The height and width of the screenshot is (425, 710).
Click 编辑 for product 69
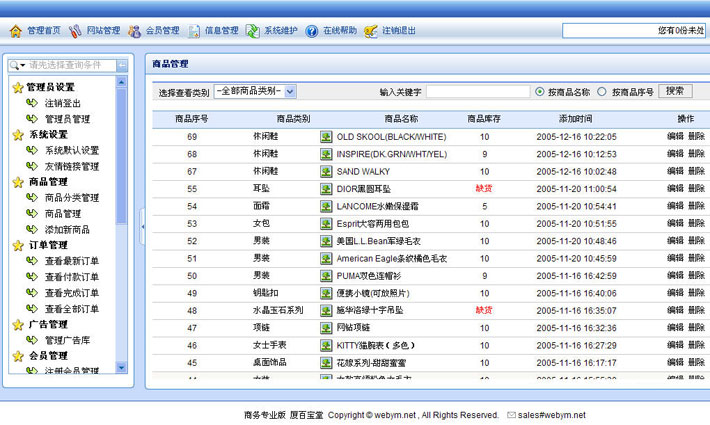click(x=675, y=136)
